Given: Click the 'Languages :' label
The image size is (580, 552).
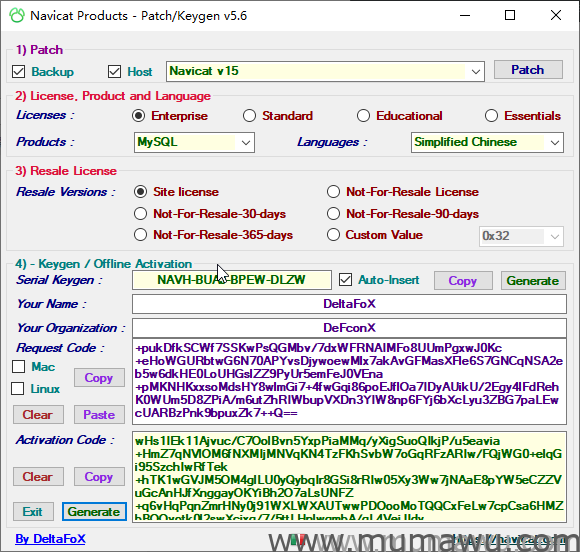Looking at the screenshot, I should (x=332, y=142).
